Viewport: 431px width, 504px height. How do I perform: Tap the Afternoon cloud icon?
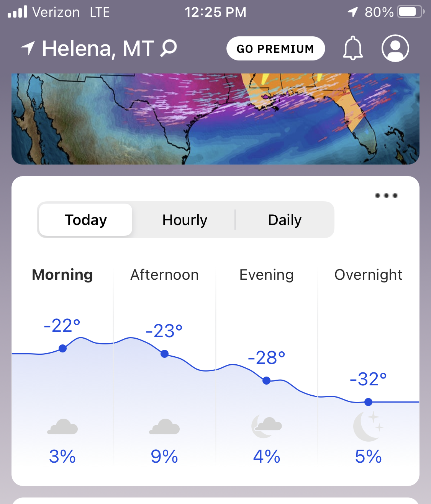(x=164, y=427)
